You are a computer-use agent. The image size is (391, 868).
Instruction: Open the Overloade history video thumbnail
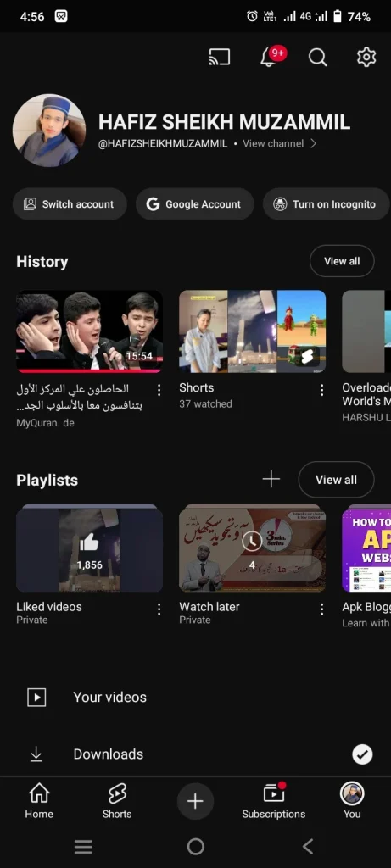[x=366, y=331]
